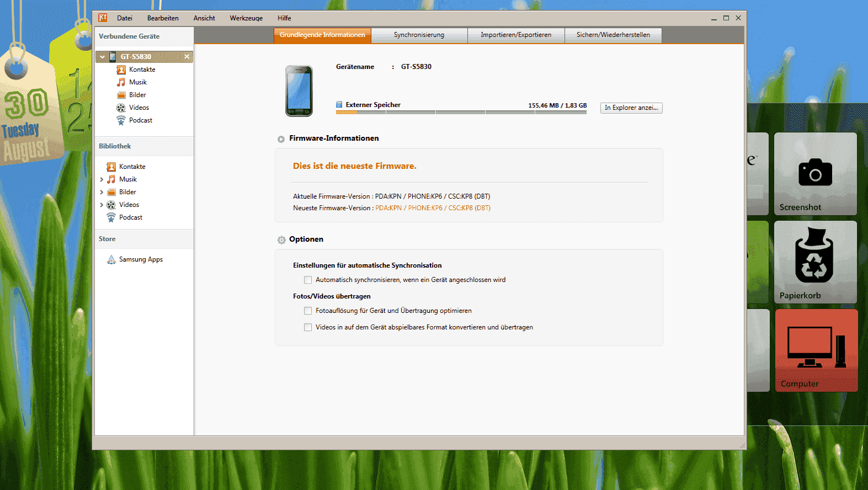Select the GT-S5830 phone icon in device tree

(x=113, y=56)
